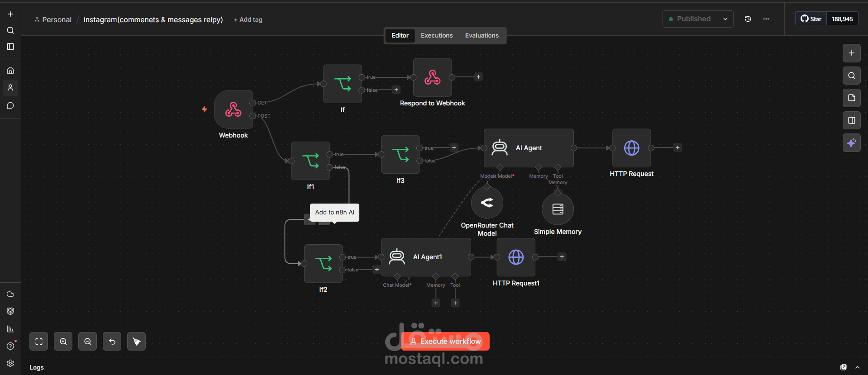868x375 pixels.
Task: Open the chat icon in the sidebar
Action: click(x=10, y=106)
